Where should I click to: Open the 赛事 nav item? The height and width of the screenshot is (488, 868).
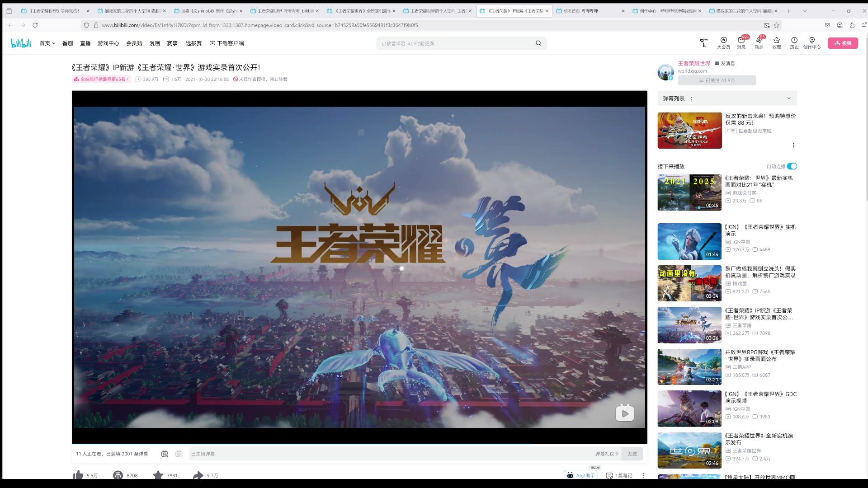point(172,43)
